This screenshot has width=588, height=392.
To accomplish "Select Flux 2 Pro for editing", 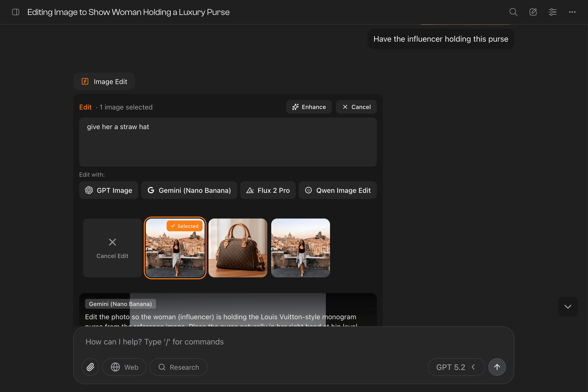I will coord(268,190).
